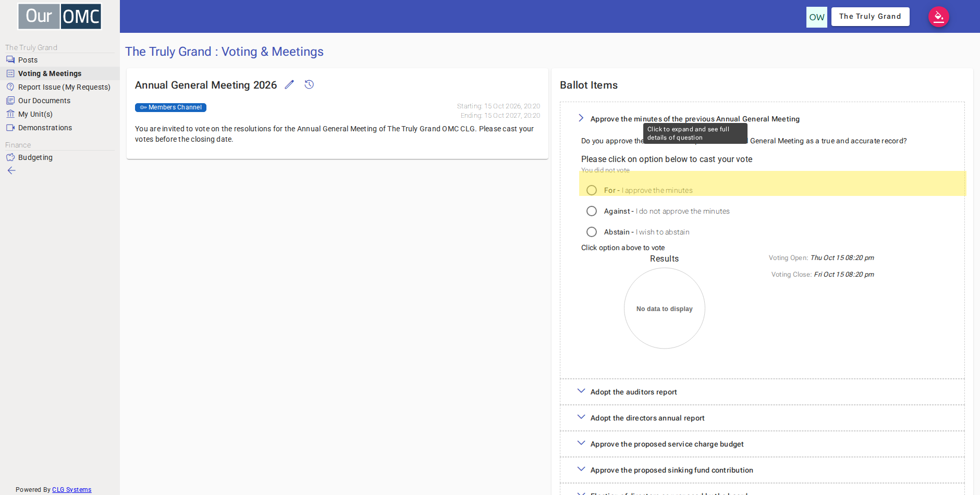Edit the Annual General Meeting 2026 with pencil icon
980x495 pixels.
[289, 84]
